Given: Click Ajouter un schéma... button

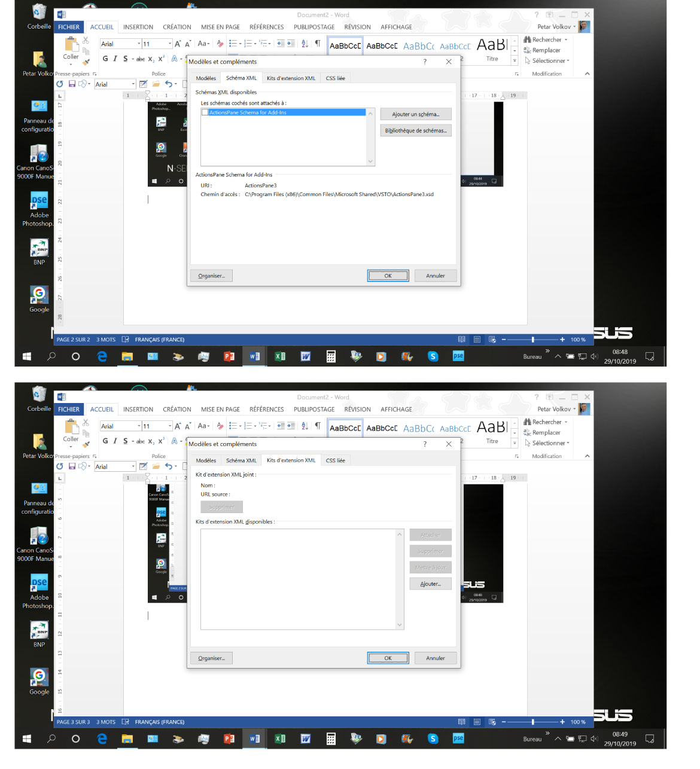Looking at the screenshot, I should [x=416, y=114].
